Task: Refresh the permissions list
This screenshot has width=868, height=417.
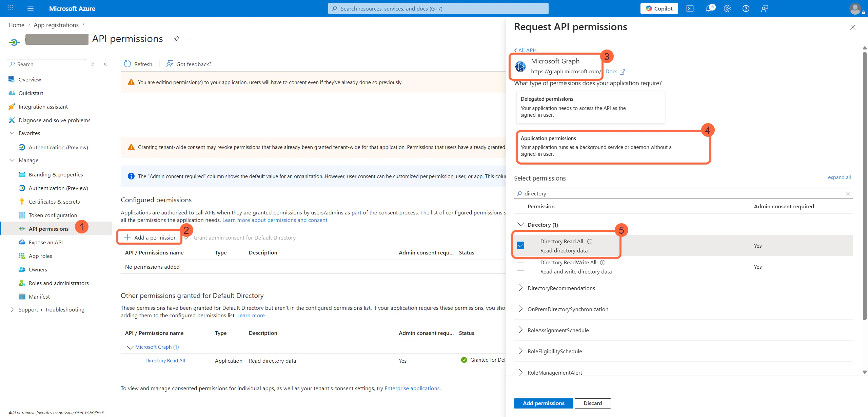Action: pyautogui.click(x=138, y=64)
